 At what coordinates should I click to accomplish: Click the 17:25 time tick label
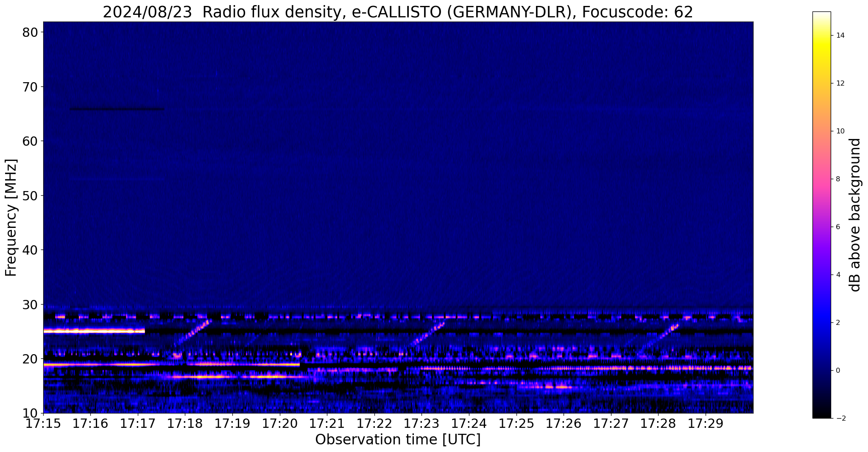click(516, 424)
